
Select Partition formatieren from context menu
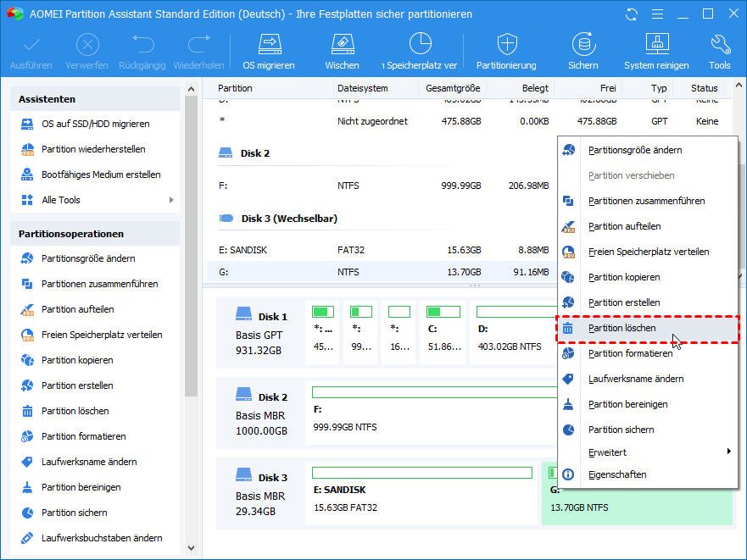pos(630,353)
